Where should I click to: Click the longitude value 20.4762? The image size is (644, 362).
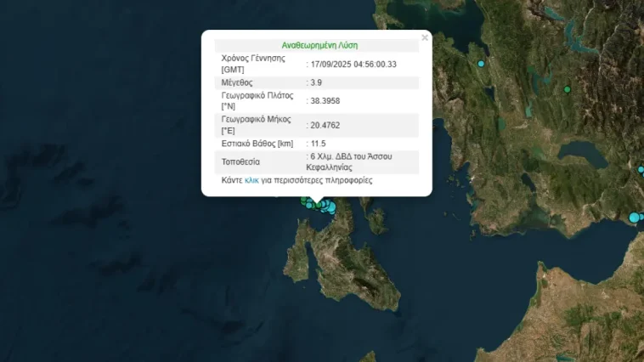tap(325, 125)
